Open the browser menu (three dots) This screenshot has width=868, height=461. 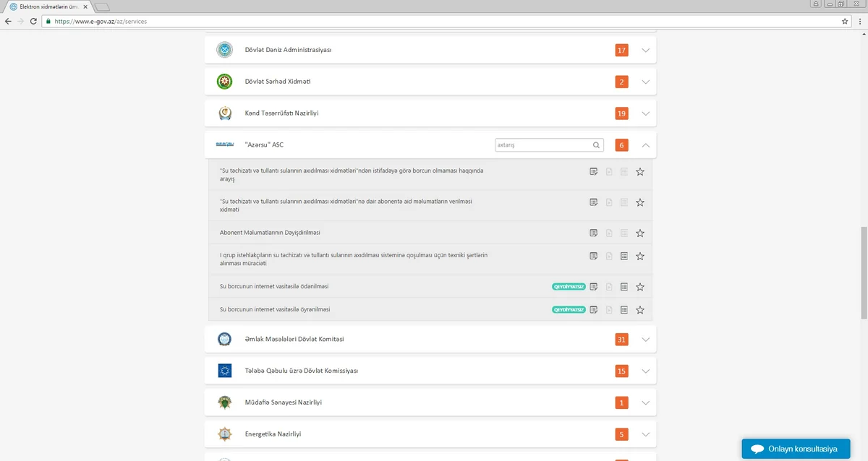[859, 22]
